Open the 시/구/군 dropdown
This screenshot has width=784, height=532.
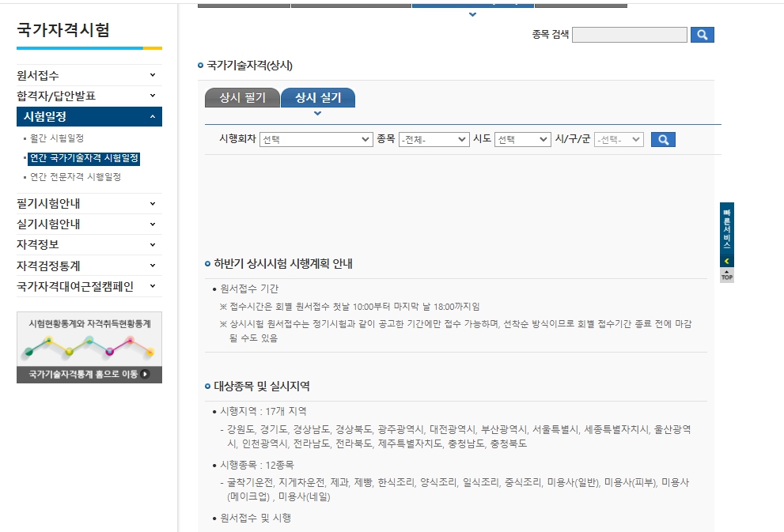619,139
